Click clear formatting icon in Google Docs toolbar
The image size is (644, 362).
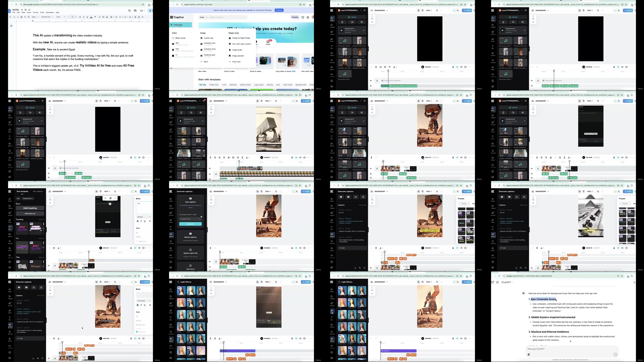tap(142, 17)
